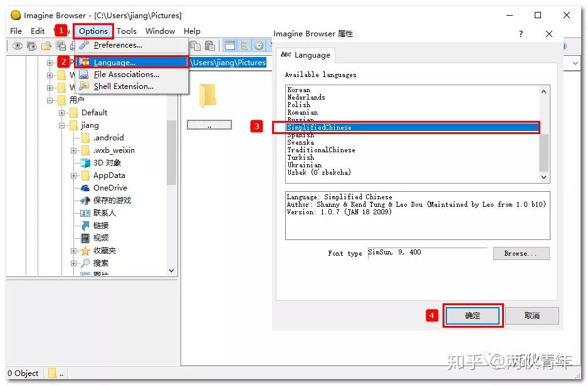Click the Browse... font button
Screen dimensions: 588x386
pyautogui.click(x=522, y=253)
